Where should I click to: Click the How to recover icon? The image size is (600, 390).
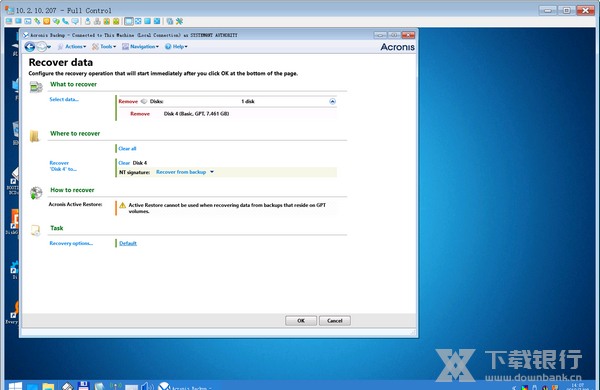(x=36, y=193)
